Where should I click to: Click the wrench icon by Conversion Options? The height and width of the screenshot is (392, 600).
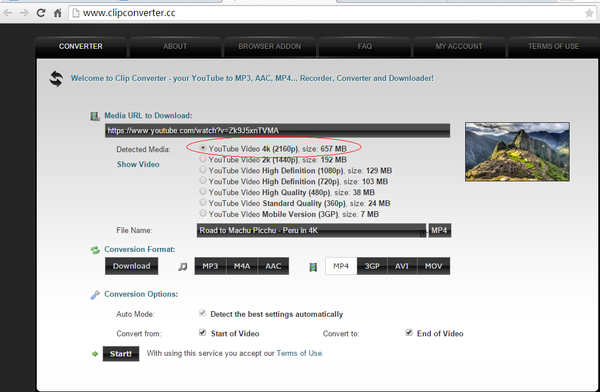95,295
